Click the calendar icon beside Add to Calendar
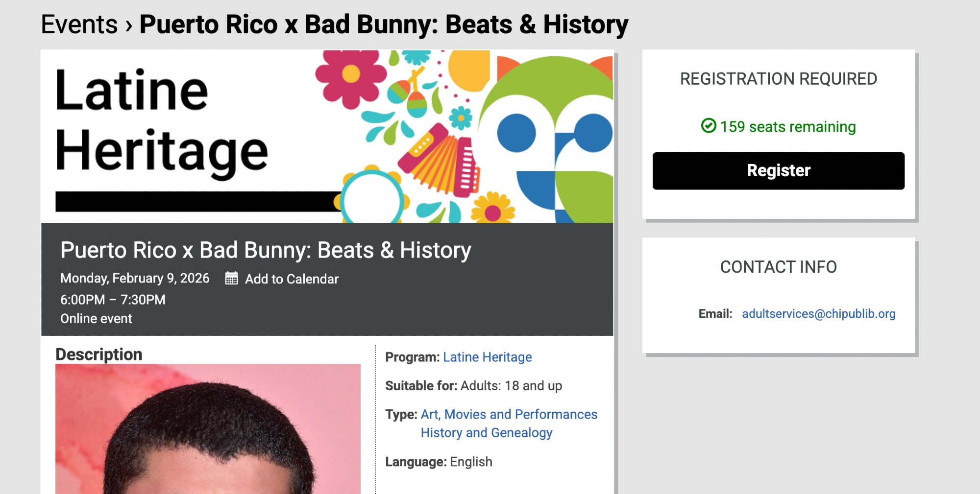 pyautogui.click(x=231, y=279)
